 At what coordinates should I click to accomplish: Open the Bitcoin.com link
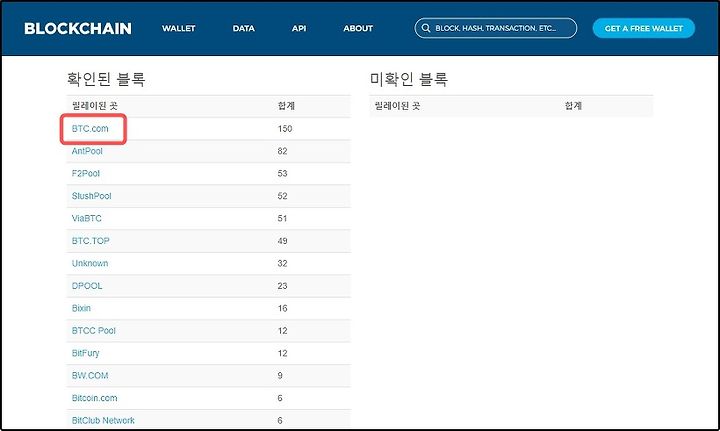tap(95, 398)
